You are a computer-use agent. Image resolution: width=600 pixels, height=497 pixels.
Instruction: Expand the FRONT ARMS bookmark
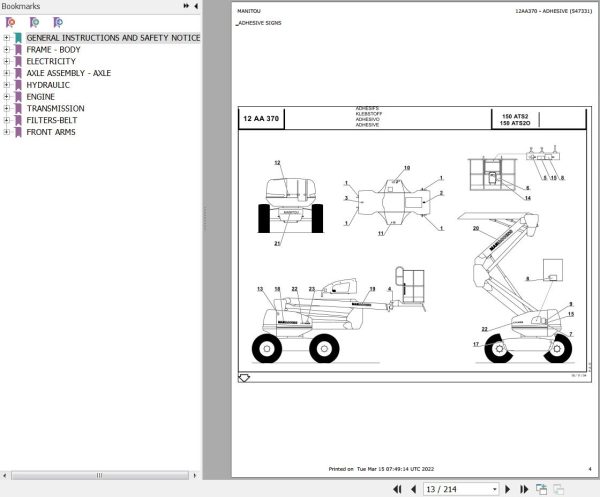click(x=6, y=132)
